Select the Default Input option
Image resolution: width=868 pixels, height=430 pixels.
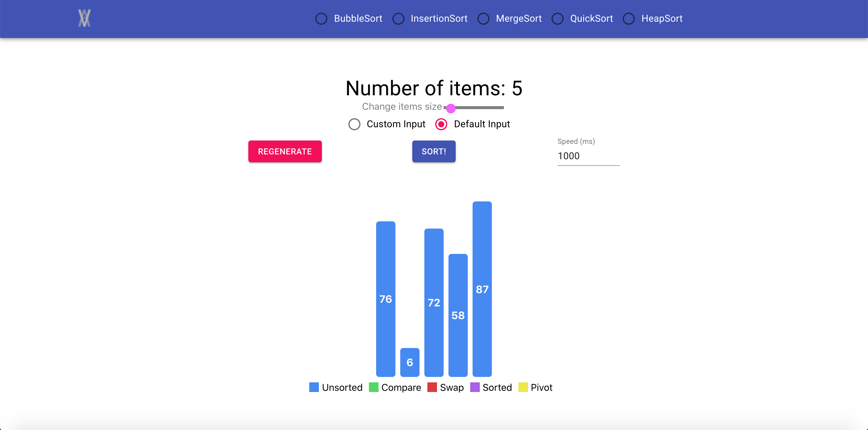click(x=441, y=124)
